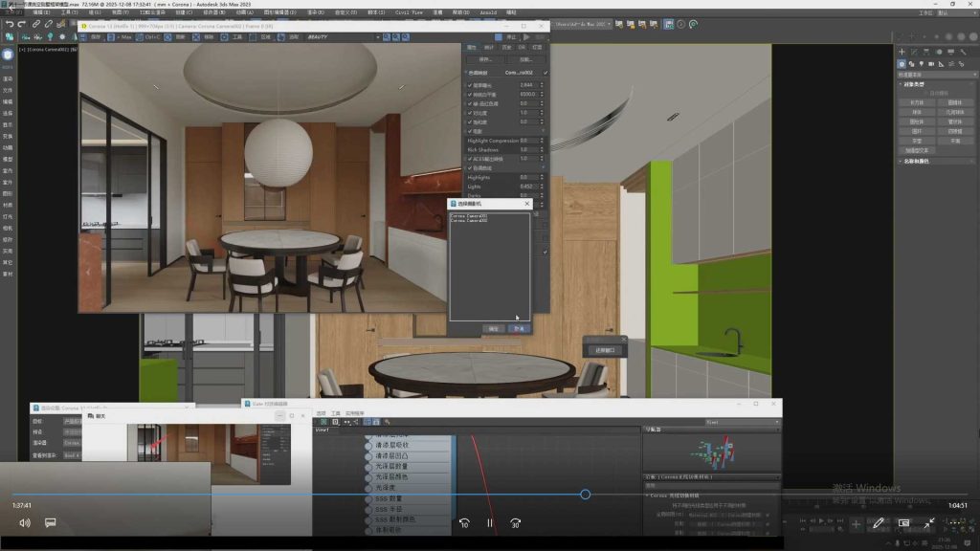Click the small floating button over the viewport
Image resolution: width=980 pixels, height=551 pixels.
(605, 350)
